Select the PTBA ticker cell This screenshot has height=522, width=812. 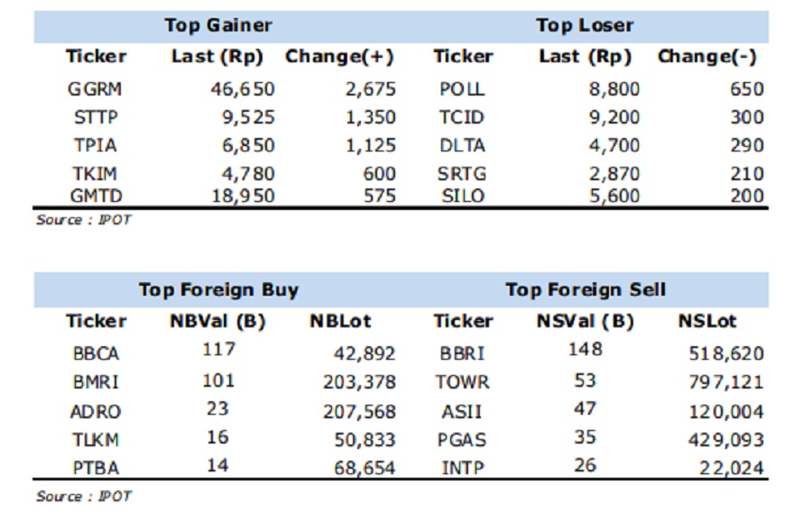tap(96, 468)
